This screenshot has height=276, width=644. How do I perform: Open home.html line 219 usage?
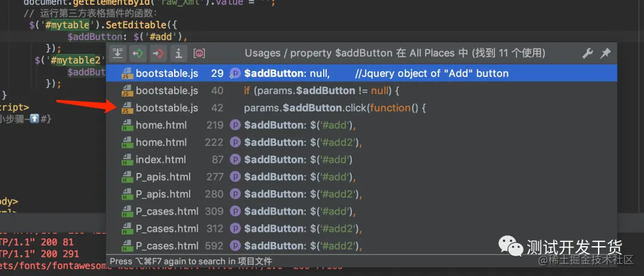(x=361, y=125)
